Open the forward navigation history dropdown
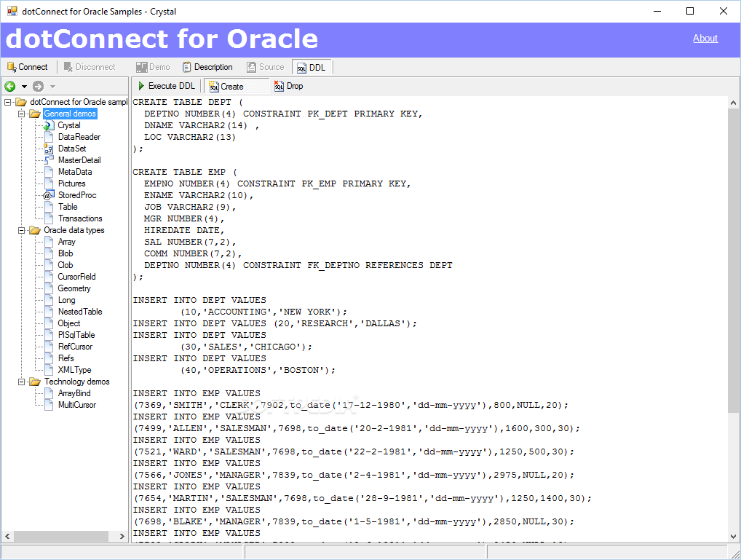Viewport: 741px width, 560px height. [x=52, y=87]
